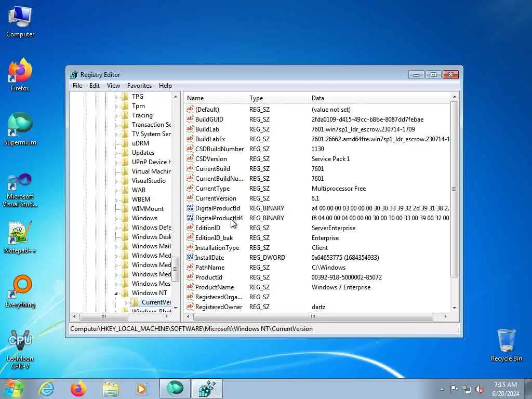Click the 'Multiprocessor Free' data cell
The image size is (532, 399).
[339, 188]
